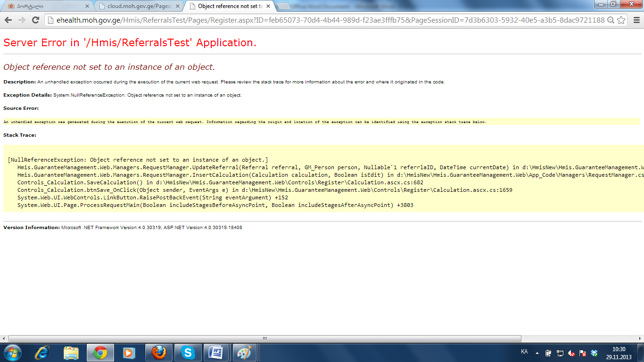The width and height of the screenshot is (644, 362).
Task: Close the cloud.moh.gov.ge tab
Action: [x=177, y=6]
